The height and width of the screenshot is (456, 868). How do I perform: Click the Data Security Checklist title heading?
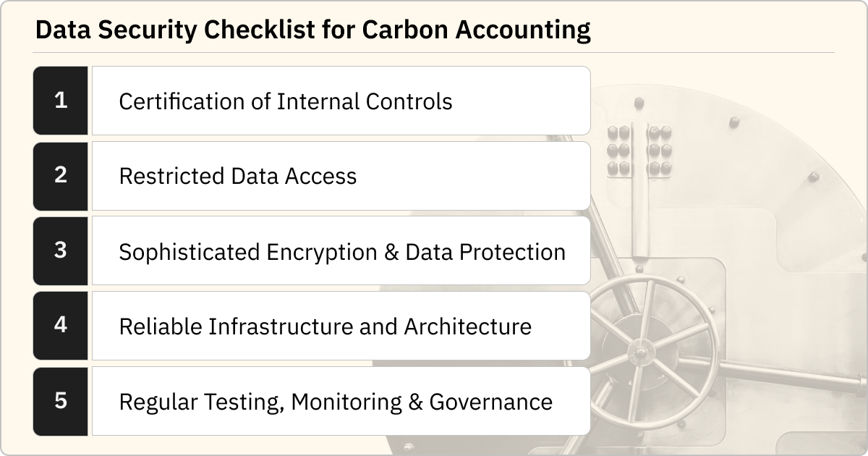point(313,30)
